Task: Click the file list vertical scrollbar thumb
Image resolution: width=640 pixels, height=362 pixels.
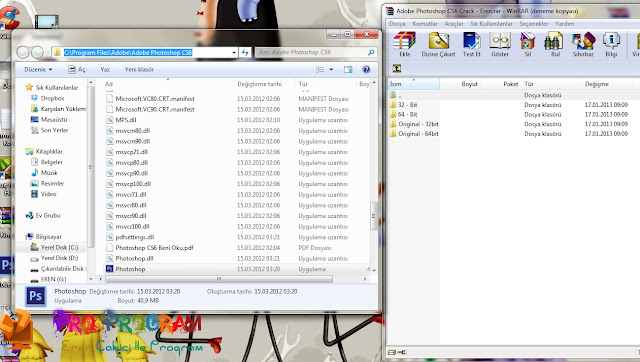Action: click(x=373, y=215)
